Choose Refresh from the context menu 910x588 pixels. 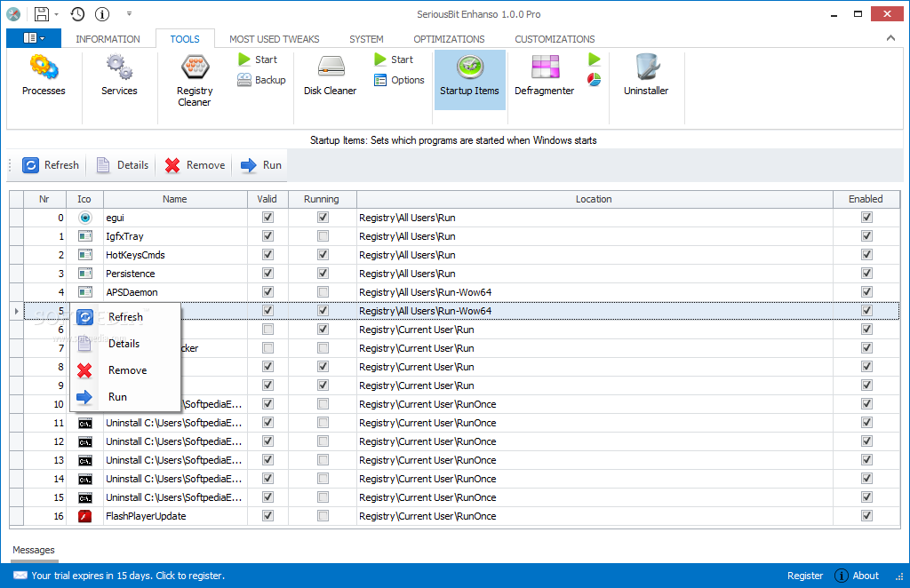(x=124, y=317)
